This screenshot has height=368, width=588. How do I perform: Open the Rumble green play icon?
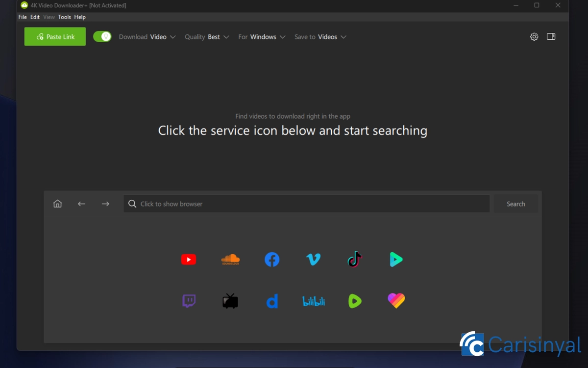pos(355,301)
